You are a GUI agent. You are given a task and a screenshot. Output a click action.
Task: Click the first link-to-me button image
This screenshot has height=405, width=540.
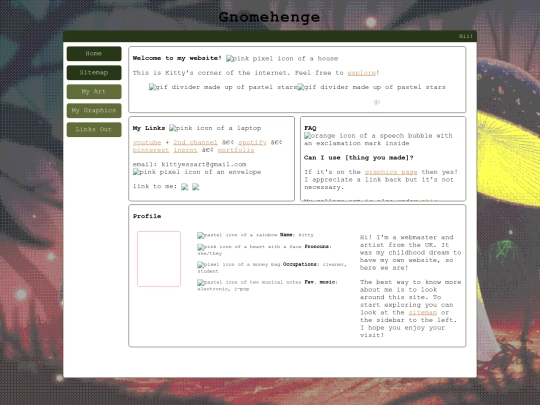click(x=185, y=187)
